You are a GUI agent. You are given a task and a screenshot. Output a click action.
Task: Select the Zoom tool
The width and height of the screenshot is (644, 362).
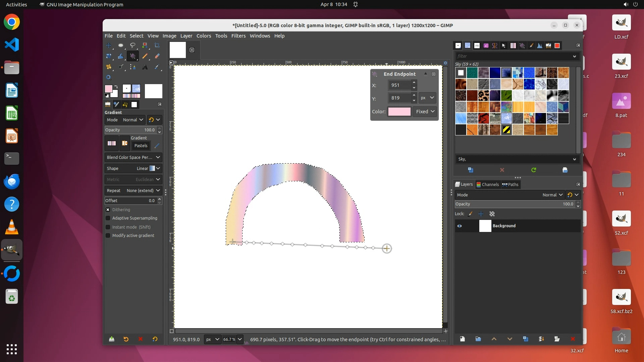pos(109,77)
